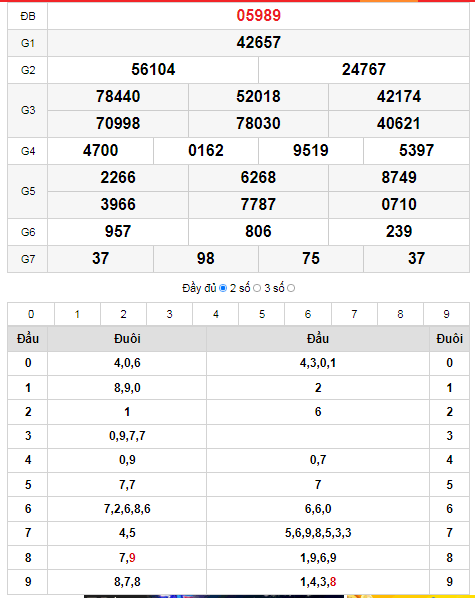Select the '3 số' radio button

point(291,288)
